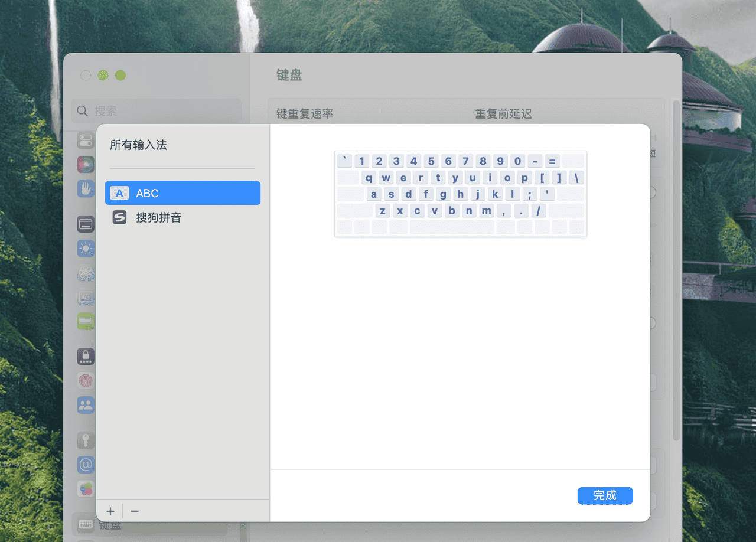The height and width of the screenshot is (542, 756).
Task: Click the Keyboard icon at sidebar bottom
Action: coord(86,524)
